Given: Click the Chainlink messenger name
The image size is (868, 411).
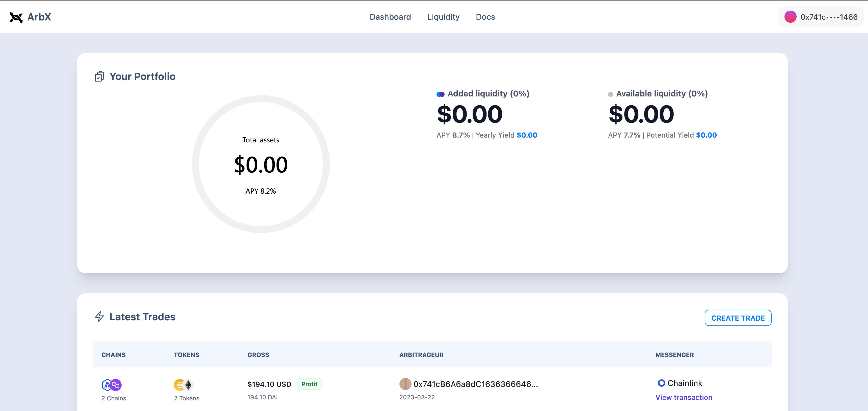Looking at the screenshot, I should pos(685,383).
